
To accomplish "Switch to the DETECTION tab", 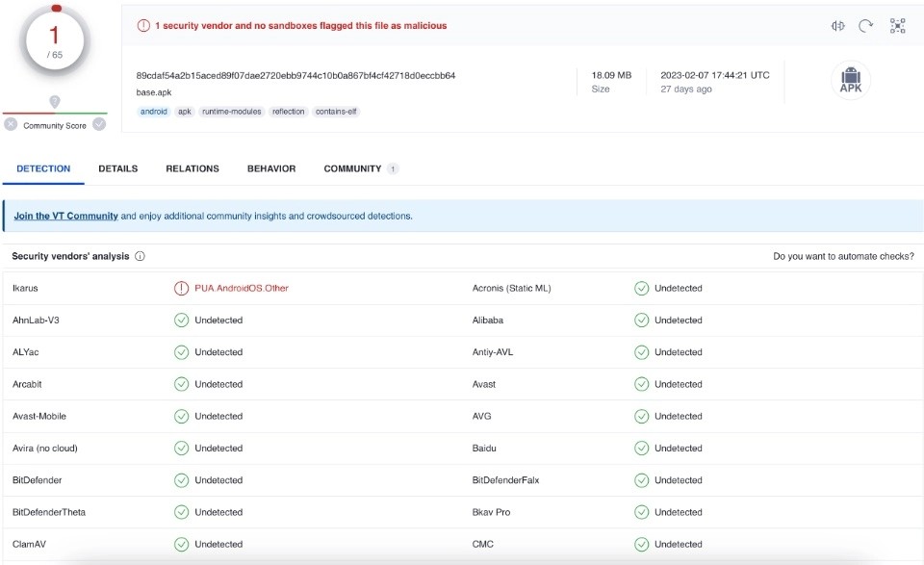I will [x=43, y=168].
